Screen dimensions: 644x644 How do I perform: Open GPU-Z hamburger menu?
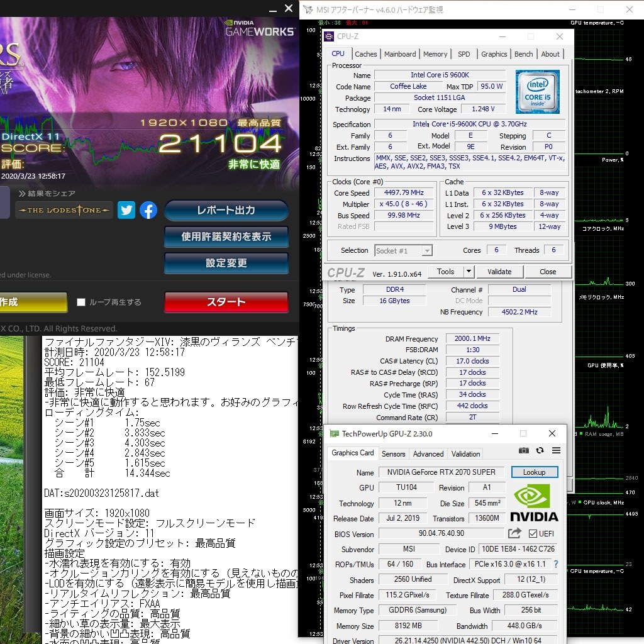556,450
